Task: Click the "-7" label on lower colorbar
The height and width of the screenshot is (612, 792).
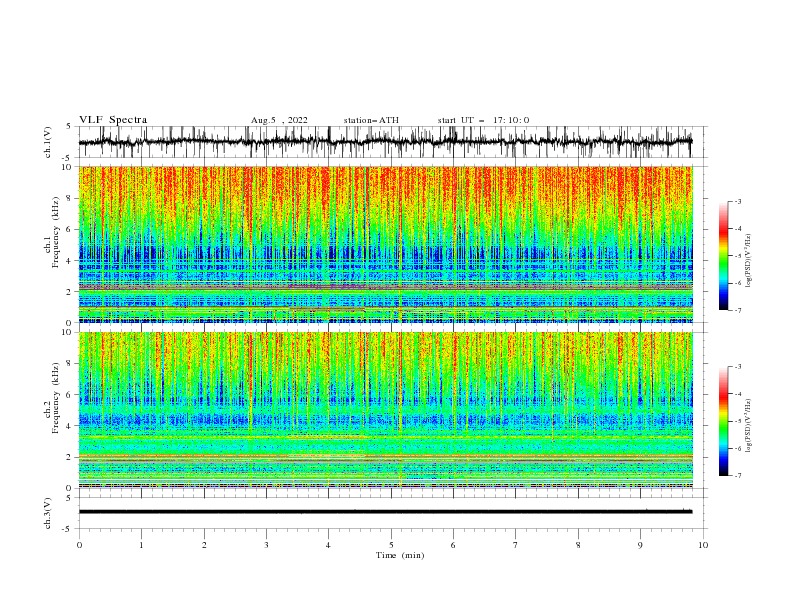Action: click(x=738, y=476)
